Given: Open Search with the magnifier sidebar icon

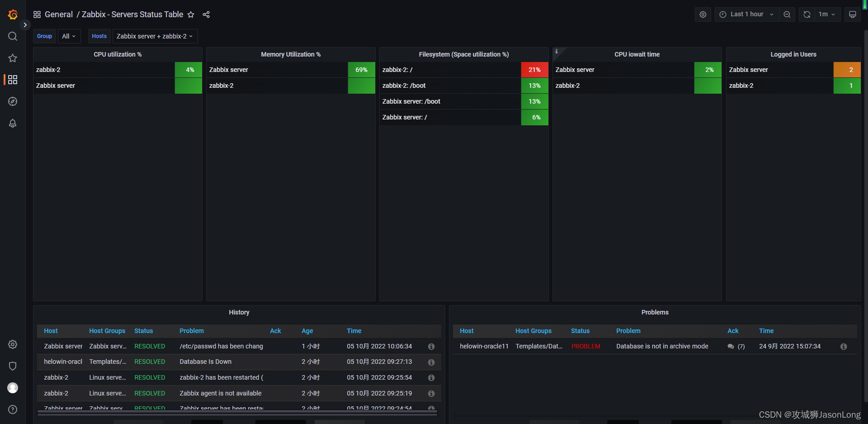Looking at the screenshot, I should click(x=12, y=36).
